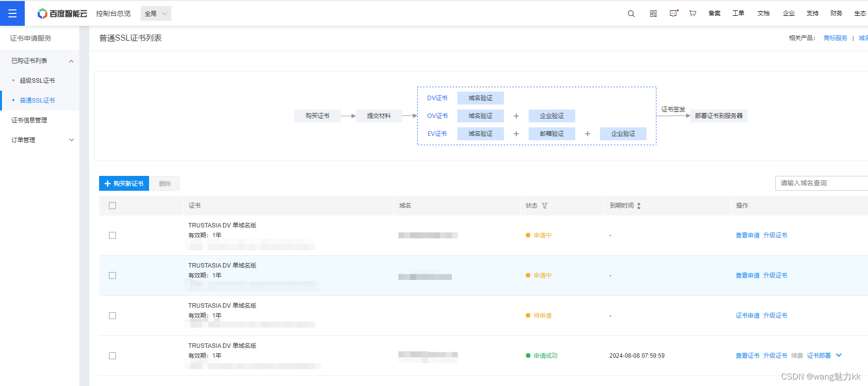This screenshot has width=868, height=386.
Task: Open the hamburger navigation menu
Action: point(12,13)
